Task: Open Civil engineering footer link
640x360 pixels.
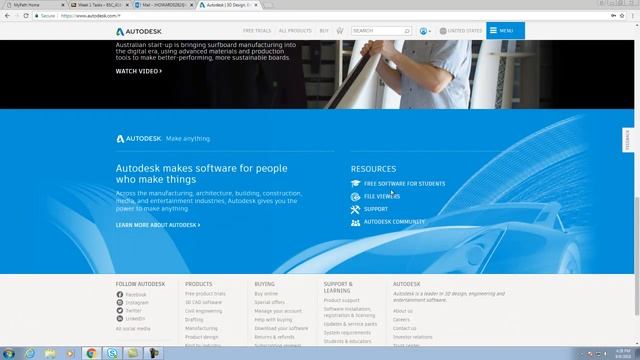Action: (204, 311)
